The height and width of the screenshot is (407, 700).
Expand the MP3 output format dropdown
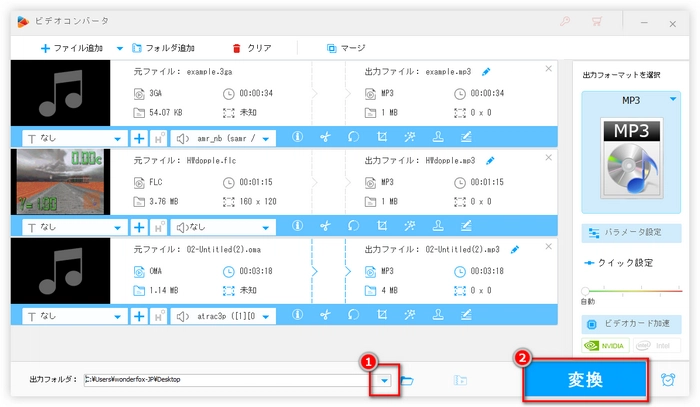coord(672,100)
